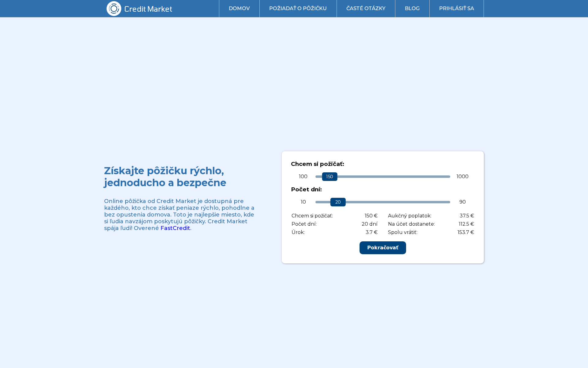The height and width of the screenshot is (368, 588).
Task: Select POŽIADAŤ O PÔŽIČKU in the navbar
Action: (298, 8)
